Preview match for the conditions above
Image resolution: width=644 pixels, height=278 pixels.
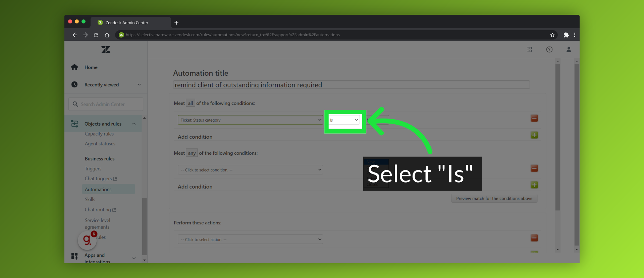494,198
